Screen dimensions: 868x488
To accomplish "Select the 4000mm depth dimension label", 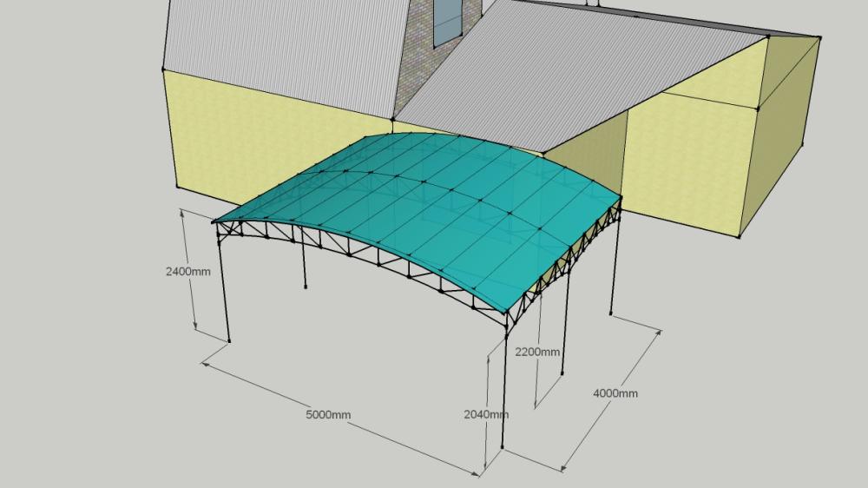I will [x=615, y=393].
